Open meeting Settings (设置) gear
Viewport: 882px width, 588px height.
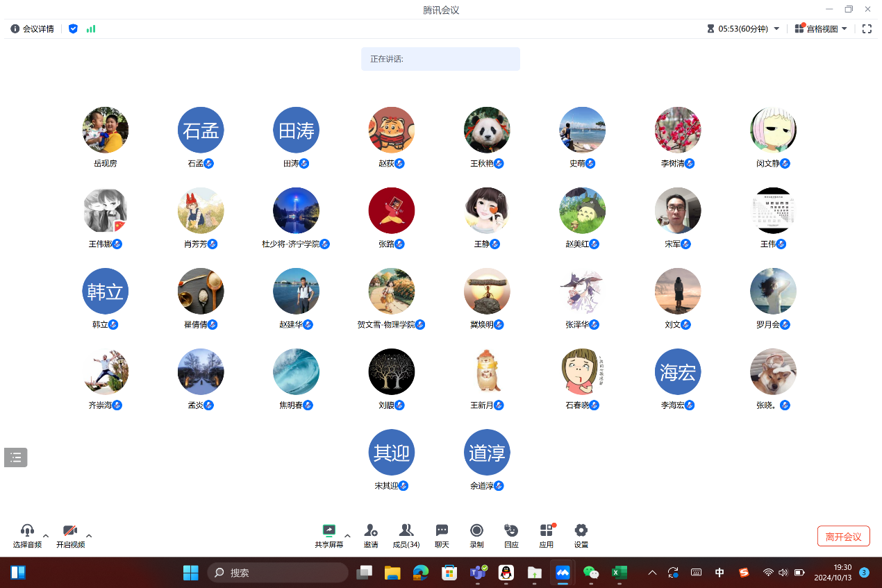[x=581, y=535]
